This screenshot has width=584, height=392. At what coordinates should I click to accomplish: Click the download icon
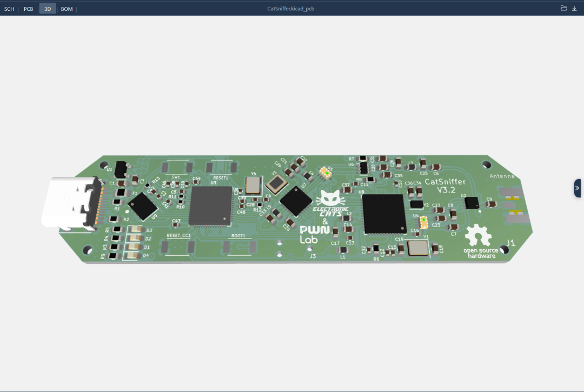point(574,8)
